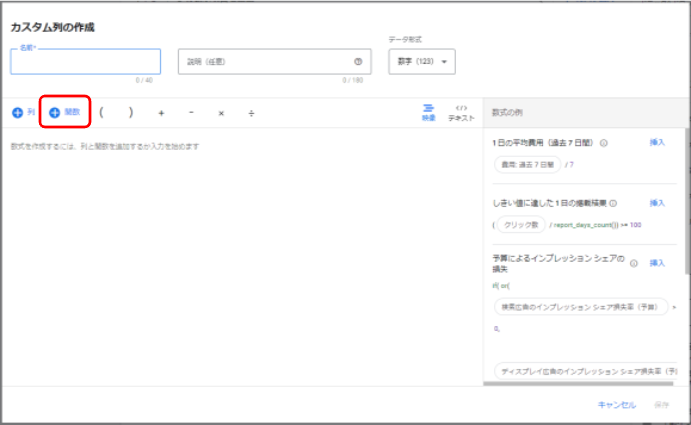The width and height of the screenshot is (691, 425).
Task: Click the formula editor text area
Action: (240, 250)
